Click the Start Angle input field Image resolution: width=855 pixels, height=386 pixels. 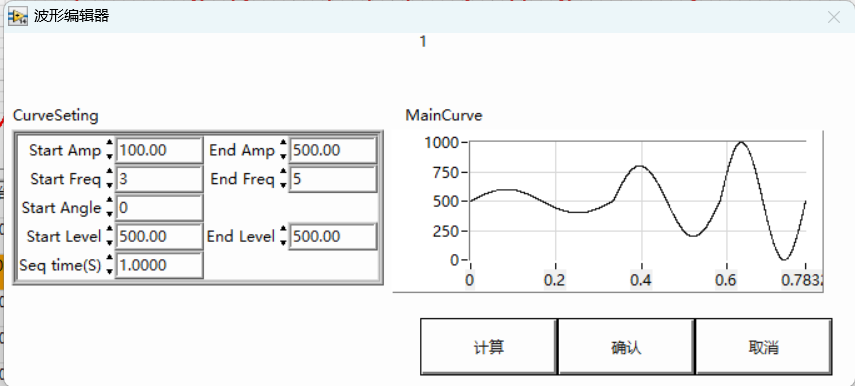coord(159,208)
